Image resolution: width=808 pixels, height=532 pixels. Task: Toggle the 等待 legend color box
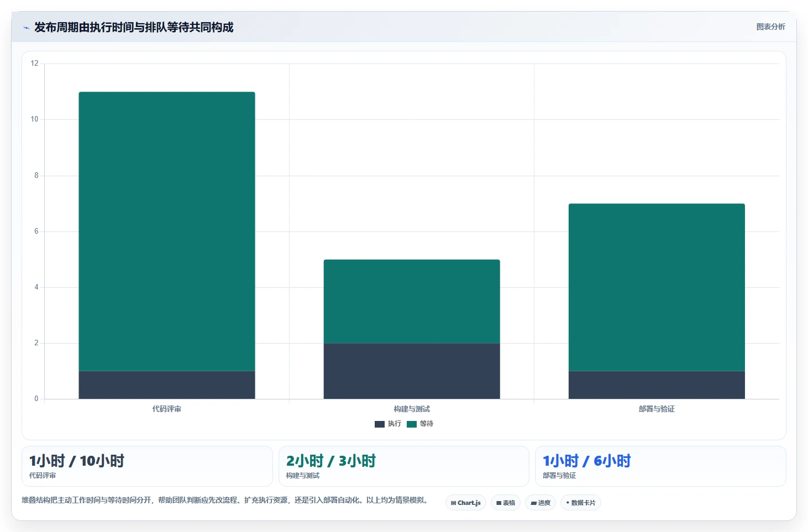(x=411, y=424)
